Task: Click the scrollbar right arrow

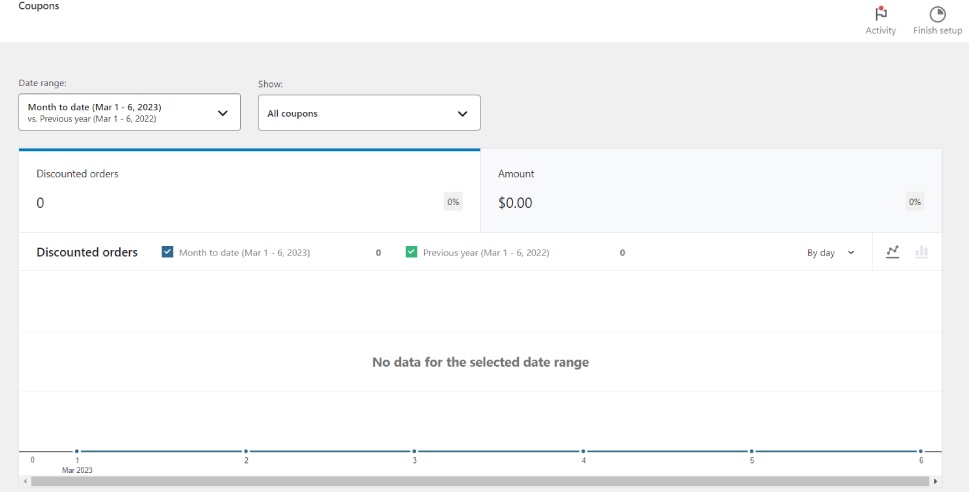Action: click(936, 482)
